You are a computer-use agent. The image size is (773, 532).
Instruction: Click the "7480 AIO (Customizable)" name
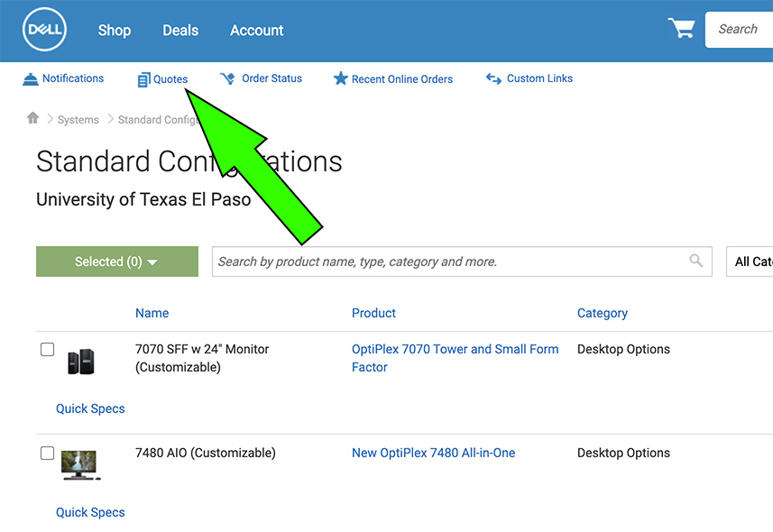(x=206, y=453)
